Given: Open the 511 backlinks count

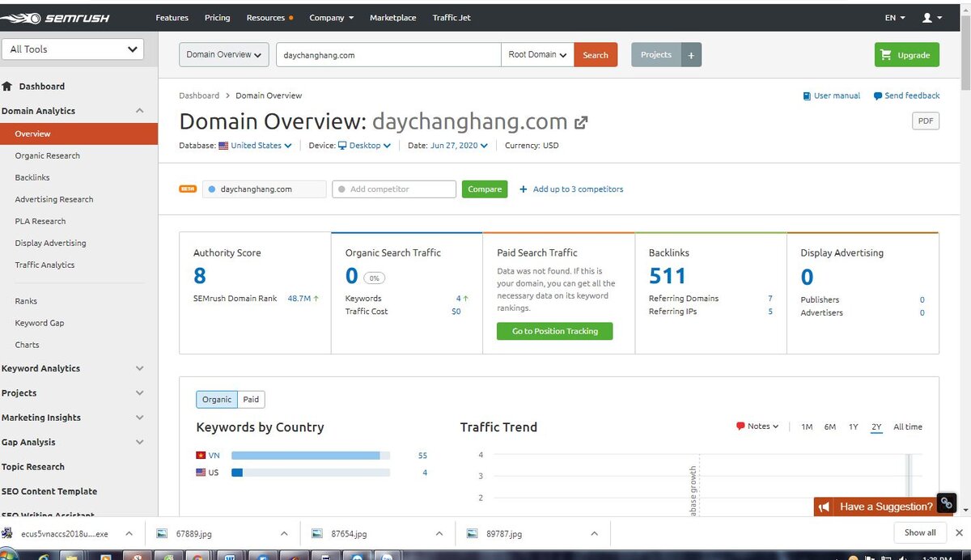Looking at the screenshot, I should 668,276.
